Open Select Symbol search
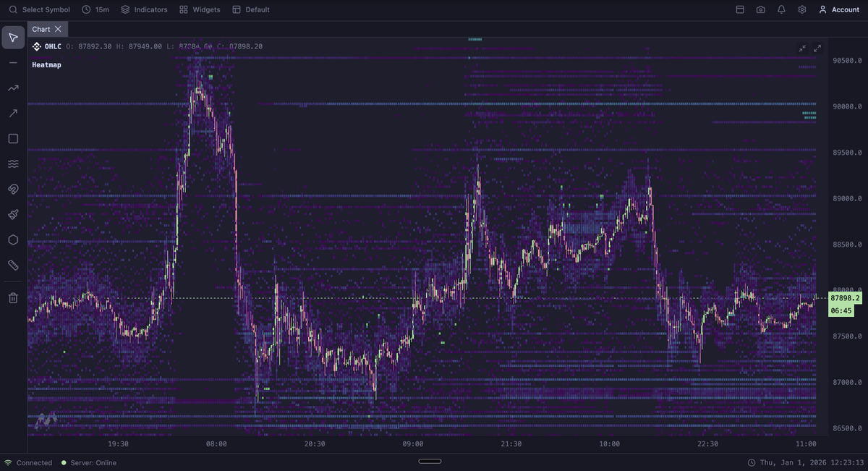The height and width of the screenshot is (471, 868). (40, 9)
